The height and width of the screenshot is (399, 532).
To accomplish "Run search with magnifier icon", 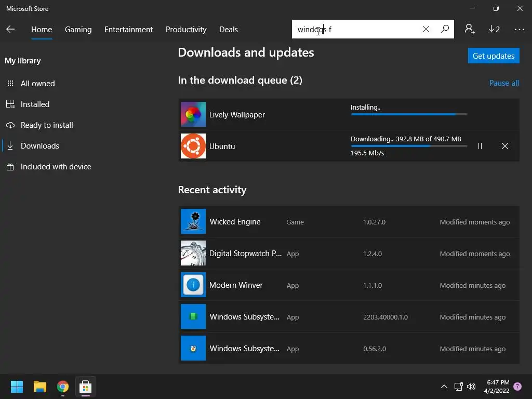I will click(445, 29).
